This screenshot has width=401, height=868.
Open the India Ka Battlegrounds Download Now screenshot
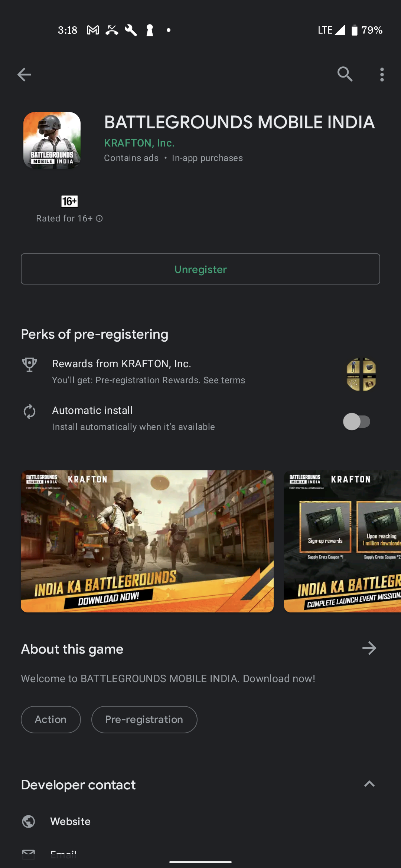[x=147, y=541]
